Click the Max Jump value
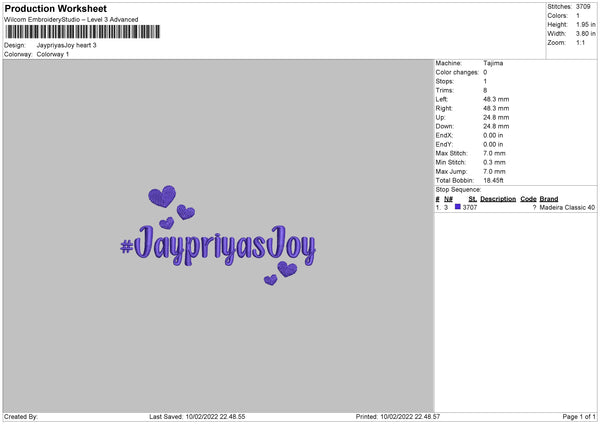 (494, 171)
